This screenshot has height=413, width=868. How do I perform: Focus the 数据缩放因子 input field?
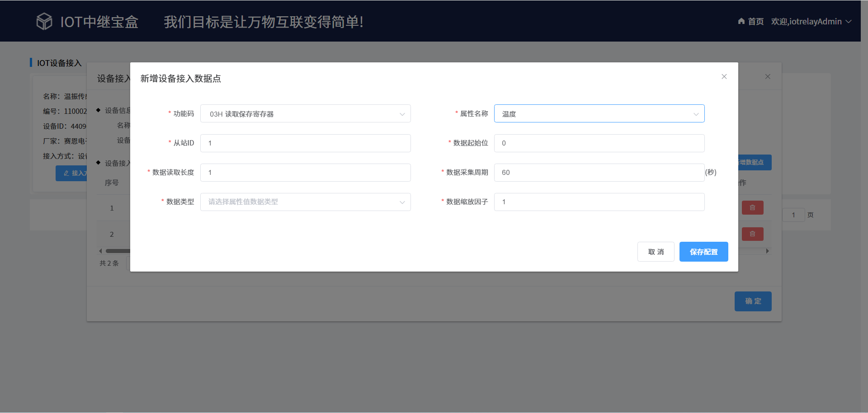(599, 202)
